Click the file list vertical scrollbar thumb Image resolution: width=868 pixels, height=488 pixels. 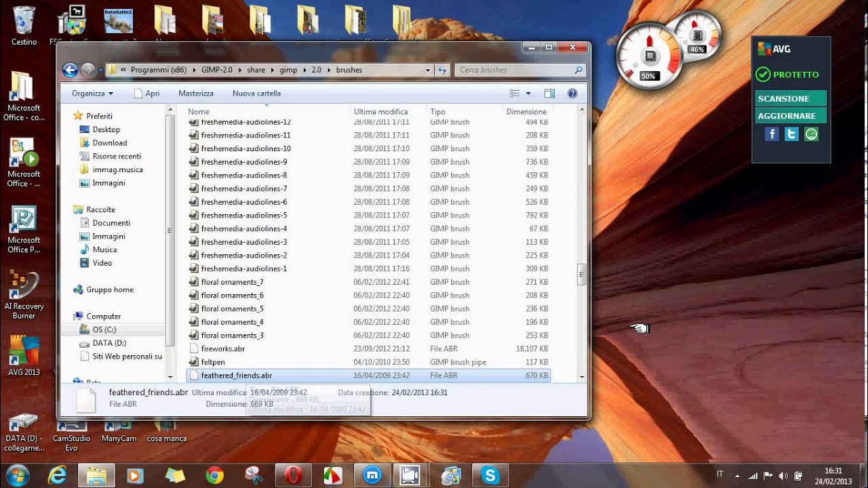click(x=581, y=274)
